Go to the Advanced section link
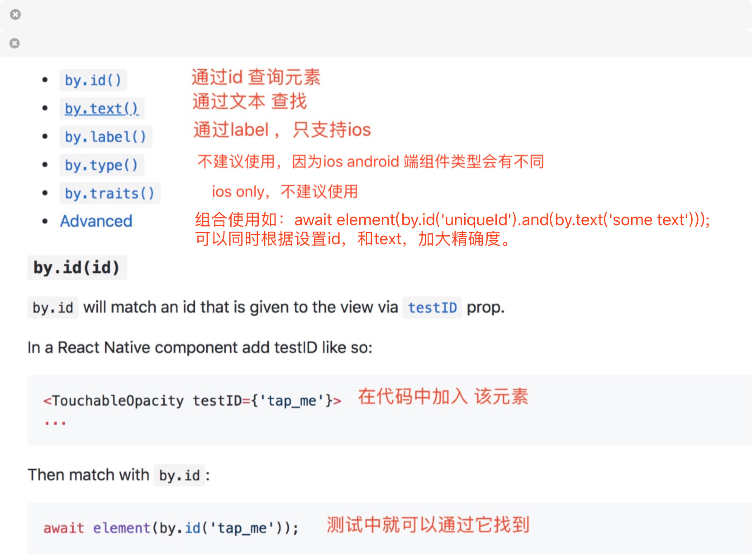The height and width of the screenshot is (560, 752). [x=96, y=221]
